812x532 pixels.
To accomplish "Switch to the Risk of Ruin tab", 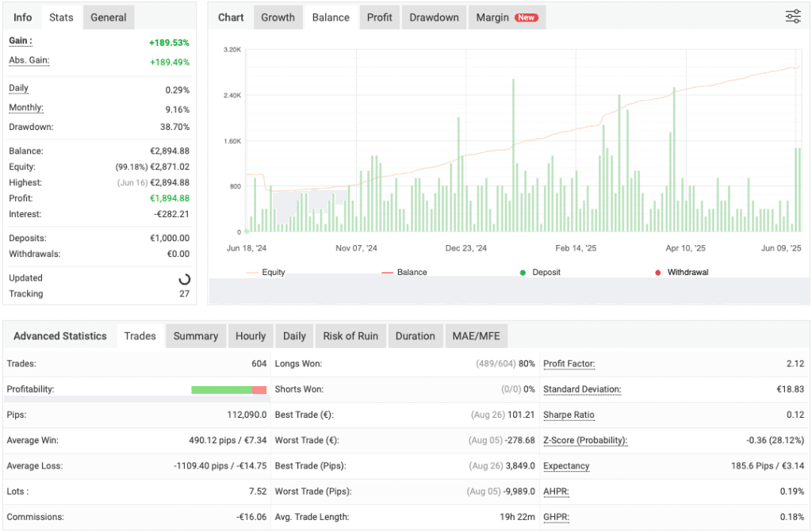I will pos(350,335).
